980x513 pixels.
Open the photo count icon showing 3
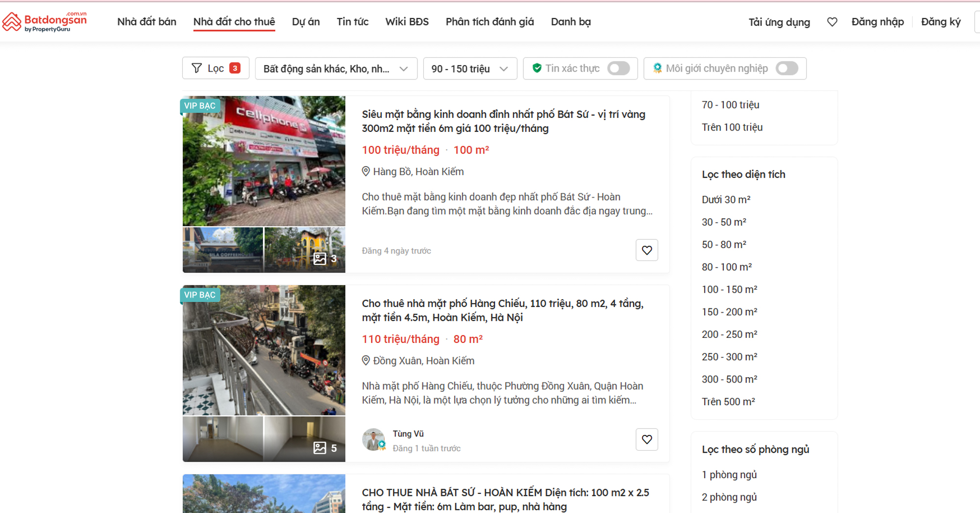tap(320, 258)
